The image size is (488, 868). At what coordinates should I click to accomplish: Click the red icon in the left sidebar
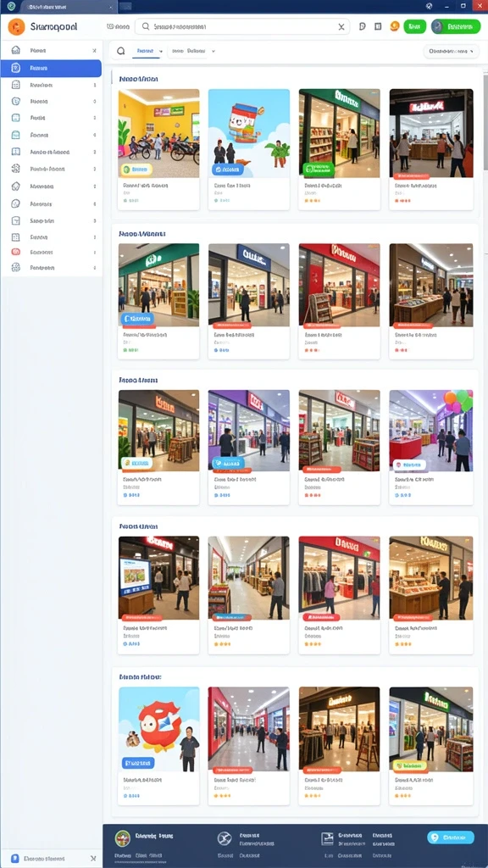click(x=16, y=252)
